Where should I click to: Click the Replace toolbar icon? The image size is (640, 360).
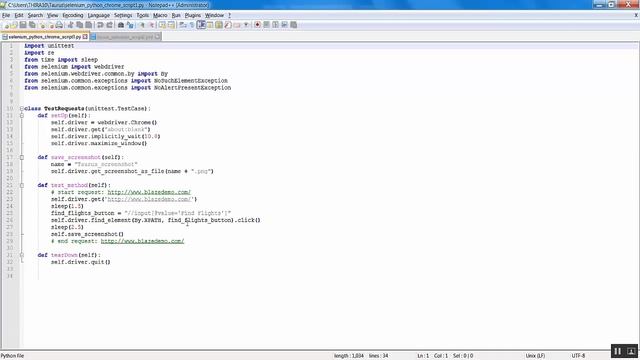coord(130,25)
